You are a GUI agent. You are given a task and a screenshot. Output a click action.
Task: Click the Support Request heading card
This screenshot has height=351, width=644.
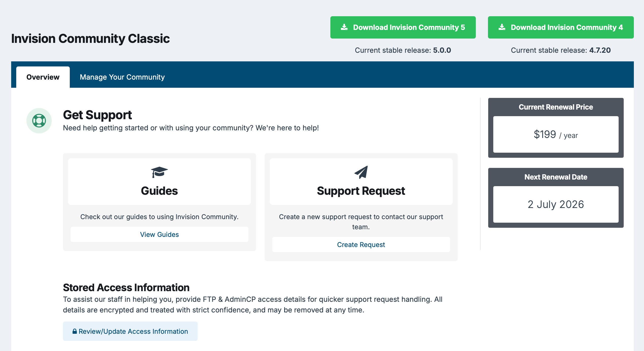coord(361,191)
